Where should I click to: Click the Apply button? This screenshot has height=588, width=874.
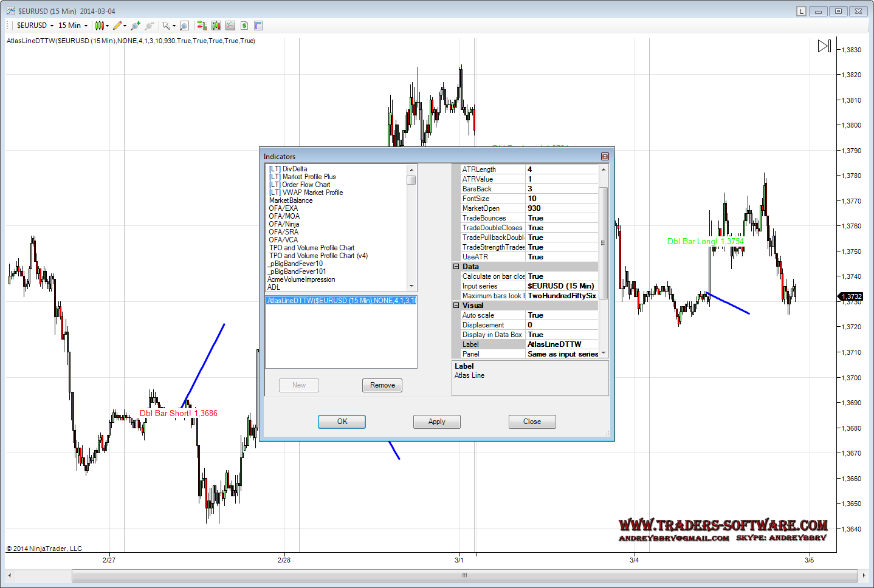pyautogui.click(x=436, y=422)
